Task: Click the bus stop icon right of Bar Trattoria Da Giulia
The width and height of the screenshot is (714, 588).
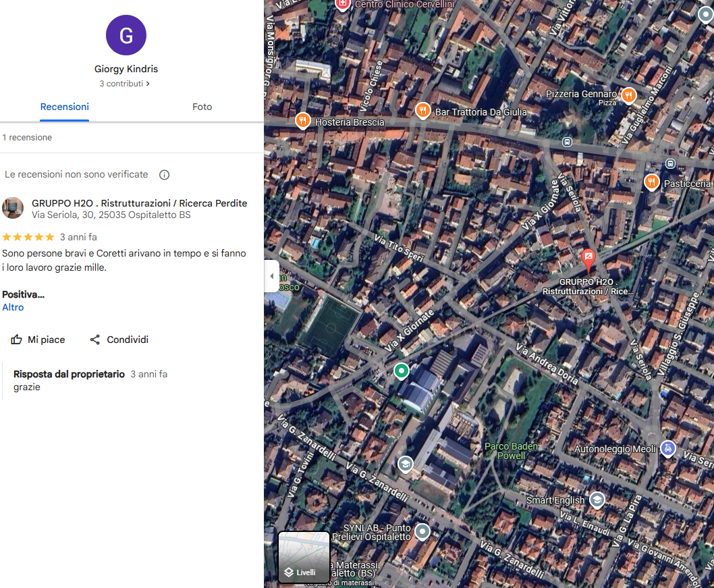Action: tap(567, 142)
